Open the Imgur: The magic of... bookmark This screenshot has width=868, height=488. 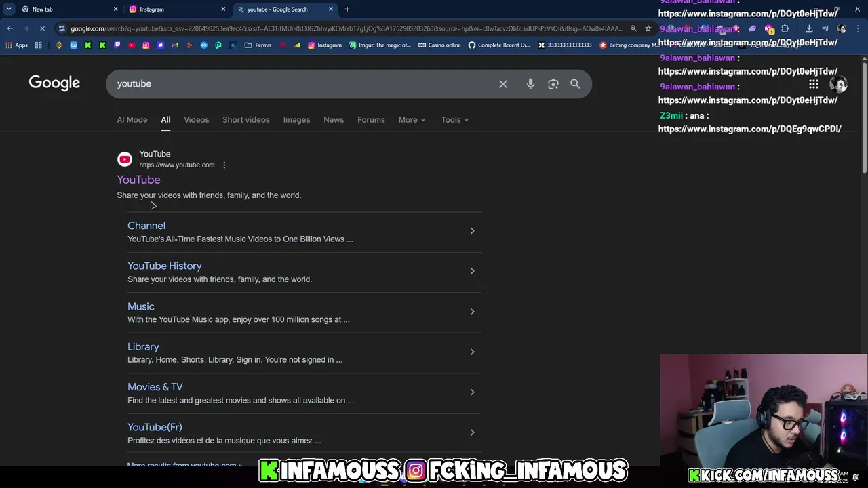click(380, 45)
